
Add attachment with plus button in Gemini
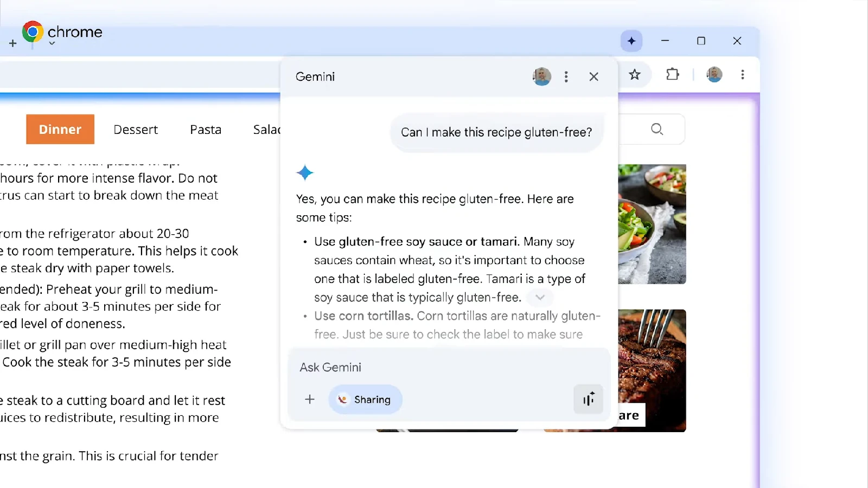click(x=310, y=400)
